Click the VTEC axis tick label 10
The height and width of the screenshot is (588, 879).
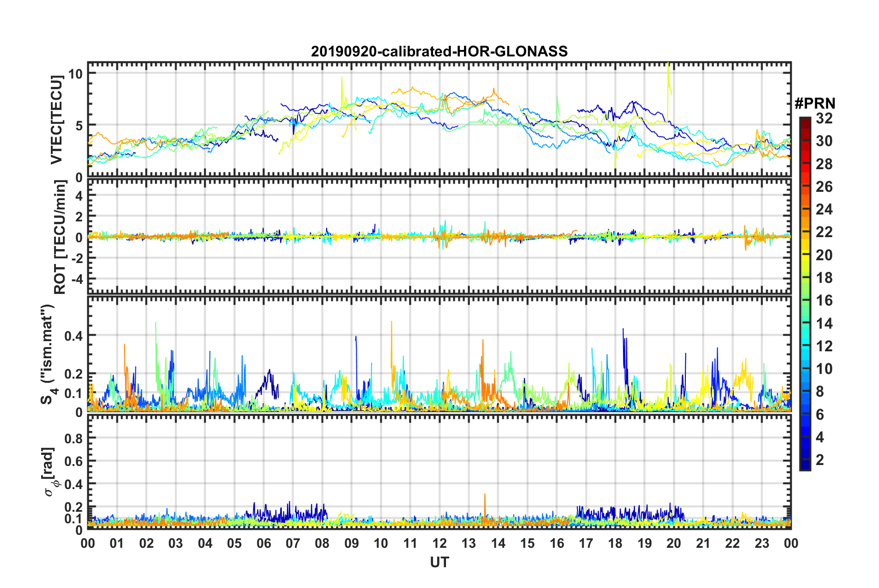tap(76, 73)
